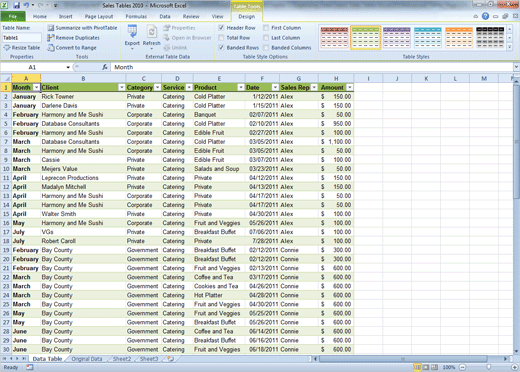Click the vertical scrollbar down arrow
The image size is (520, 372).
[516, 351]
